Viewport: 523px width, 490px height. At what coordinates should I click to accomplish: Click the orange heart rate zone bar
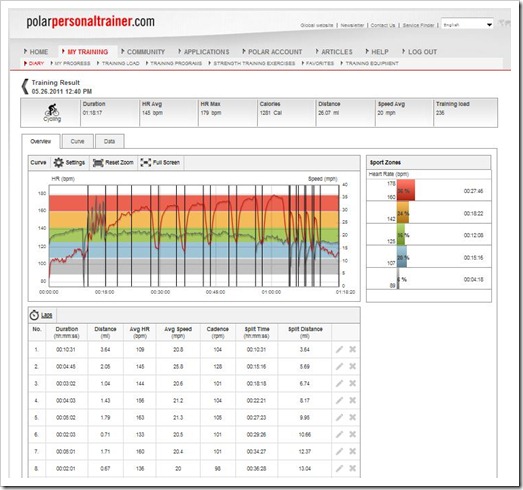(403, 212)
